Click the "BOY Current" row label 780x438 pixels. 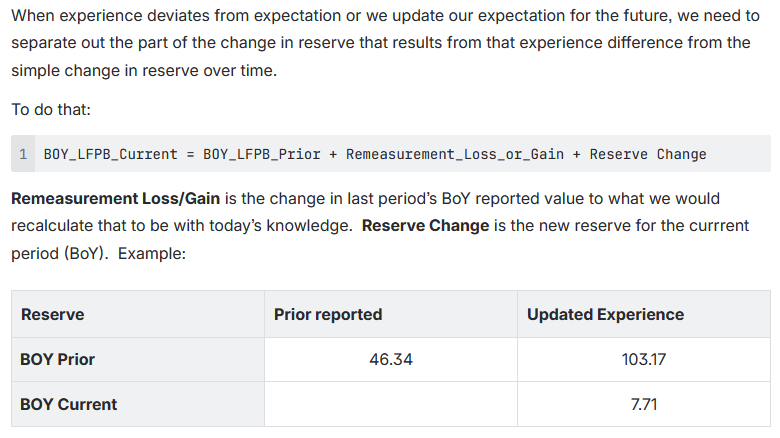68,404
